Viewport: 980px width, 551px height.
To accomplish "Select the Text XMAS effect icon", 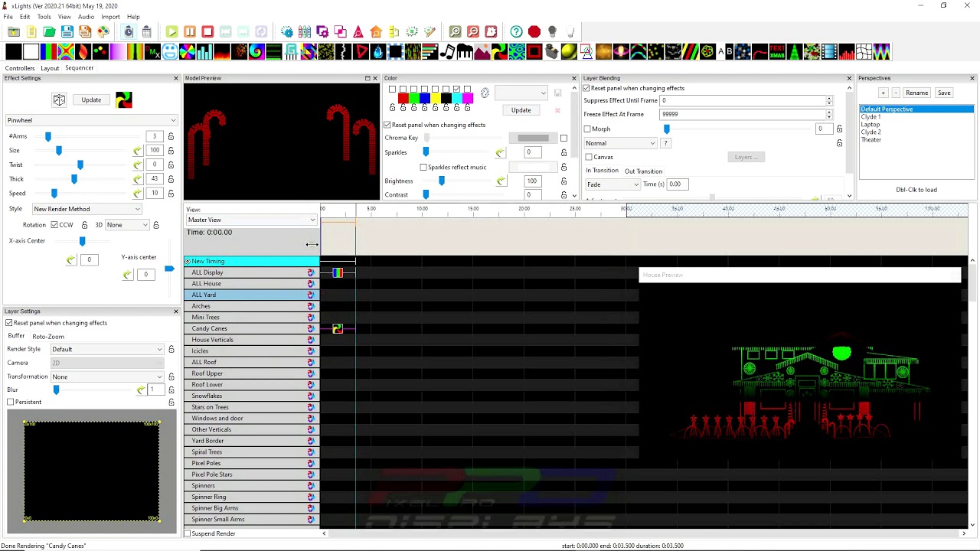I will point(777,52).
